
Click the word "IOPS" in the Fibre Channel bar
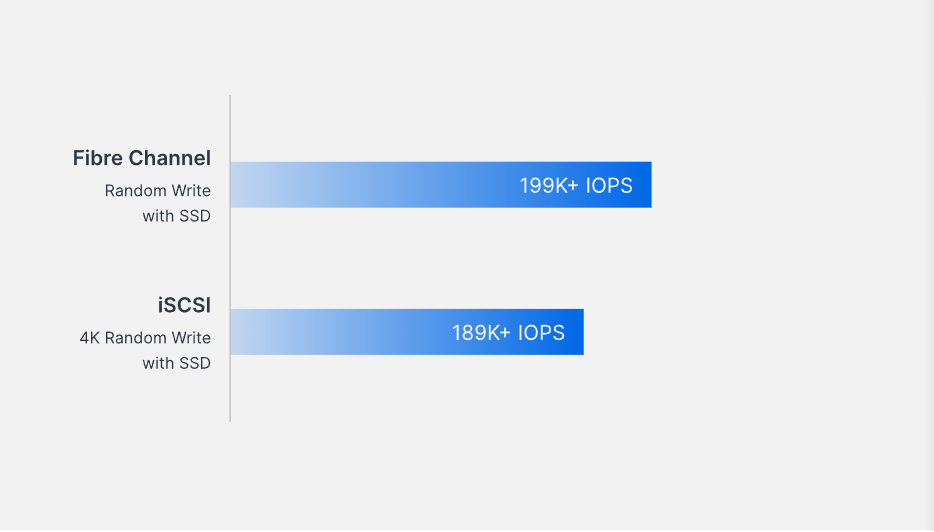pyautogui.click(x=608, y=186)
